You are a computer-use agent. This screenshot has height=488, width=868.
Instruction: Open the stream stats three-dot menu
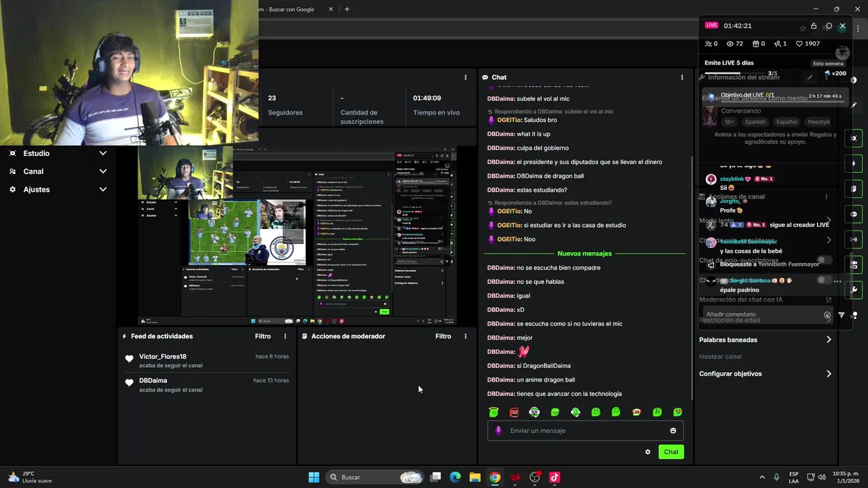tap(465, 77)
